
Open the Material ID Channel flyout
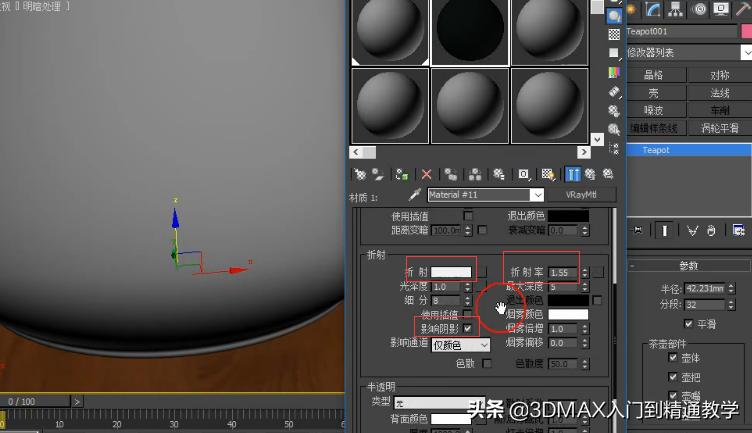pos(524,174)
